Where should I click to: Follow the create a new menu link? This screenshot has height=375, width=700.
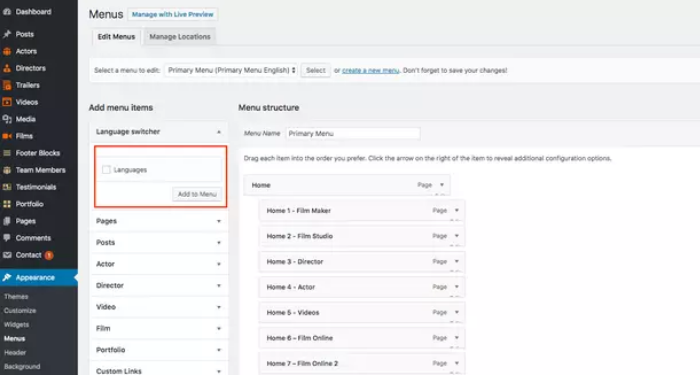pos(371,71)
